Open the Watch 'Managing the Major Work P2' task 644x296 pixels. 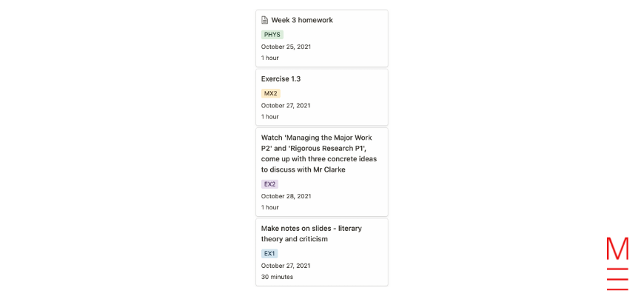(x=319, y=153)
